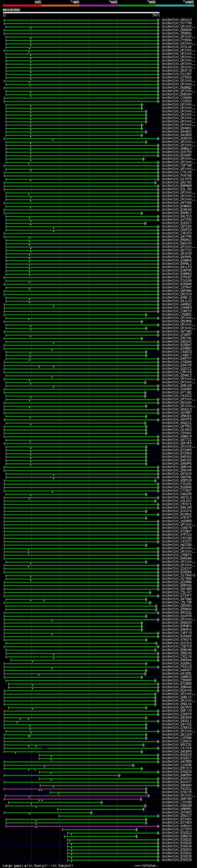Click the UniRef100_P41511 label
Screen dimensions: 197x868
click(x=177, y=789)
